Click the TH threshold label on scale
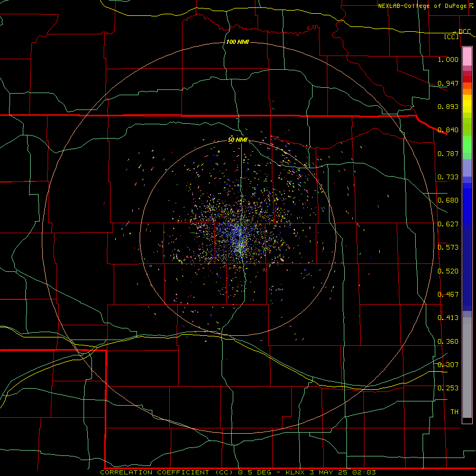This screenshot has width=476, height=476. (454, 412)
